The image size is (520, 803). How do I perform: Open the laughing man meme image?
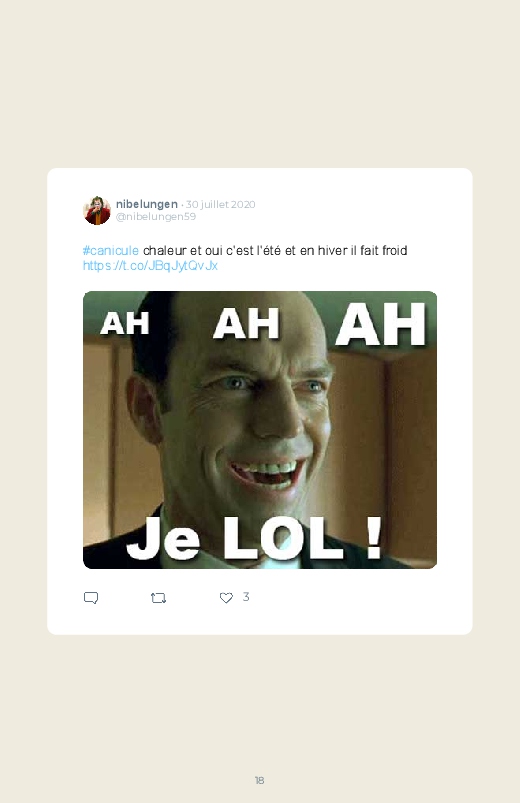tap(260, 430)
